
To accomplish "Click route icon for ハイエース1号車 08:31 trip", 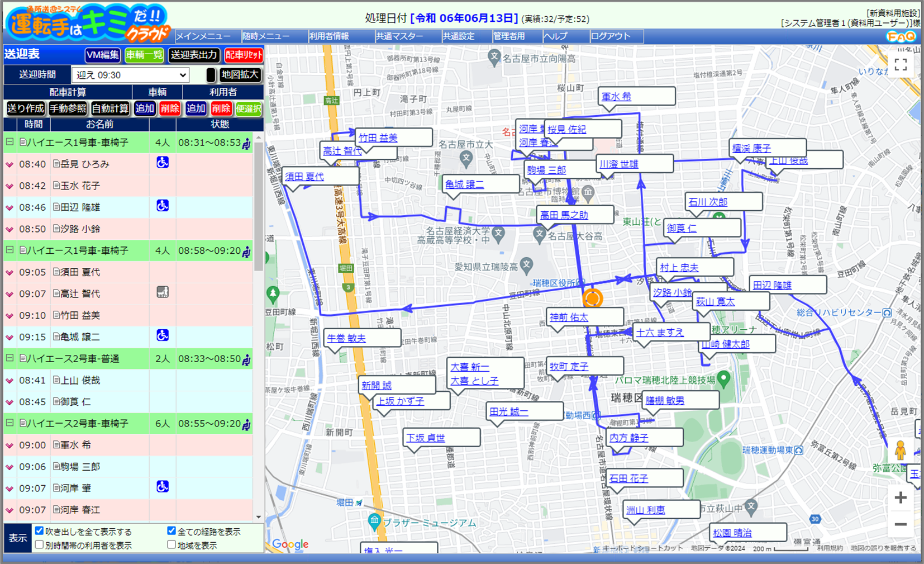I will 246,144.
